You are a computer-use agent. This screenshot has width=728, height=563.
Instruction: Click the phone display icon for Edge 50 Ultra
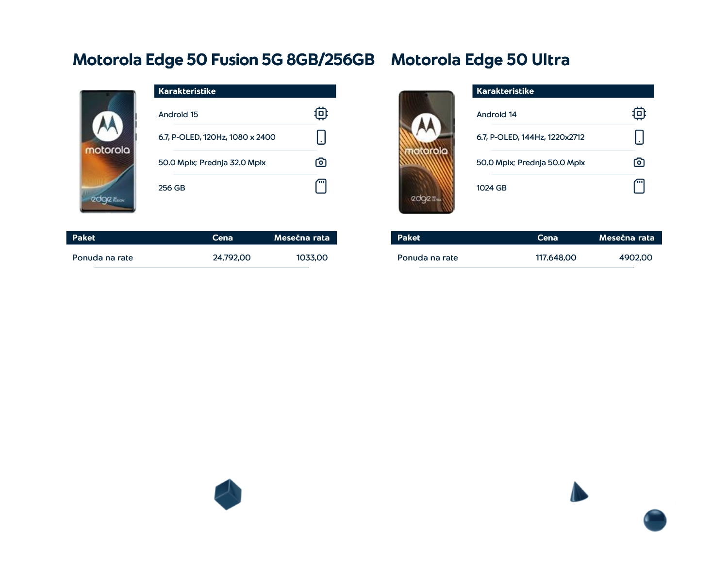639,137
